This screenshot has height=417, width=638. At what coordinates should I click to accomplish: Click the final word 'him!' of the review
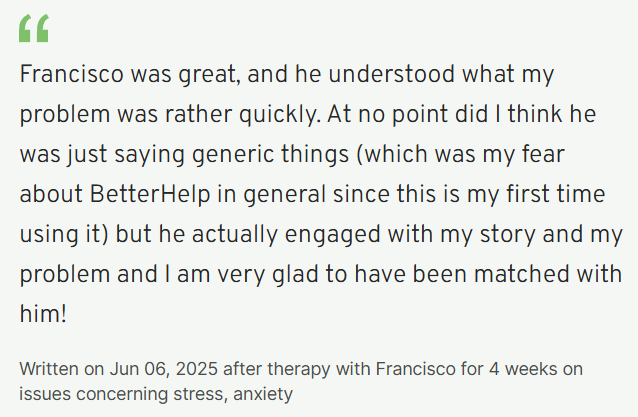point(43,314)
